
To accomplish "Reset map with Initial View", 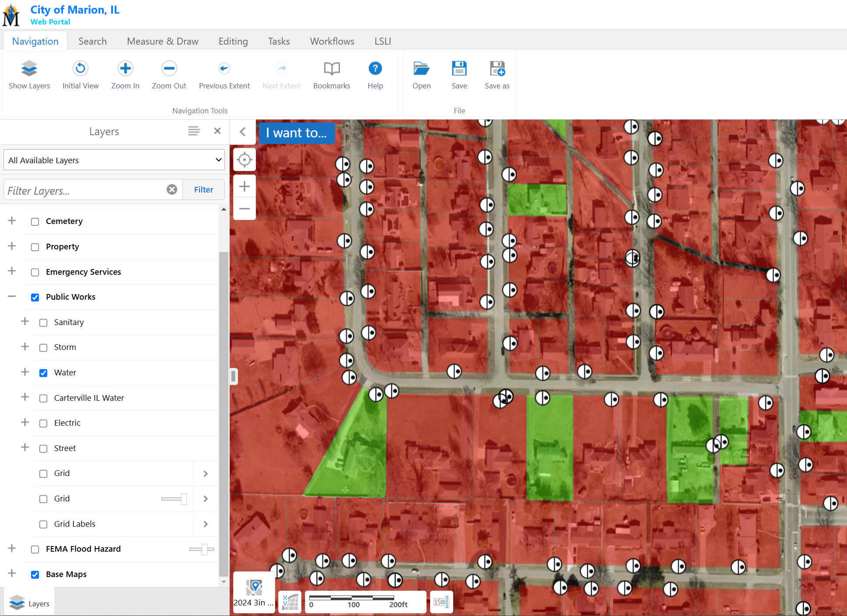I will [80, 69].
